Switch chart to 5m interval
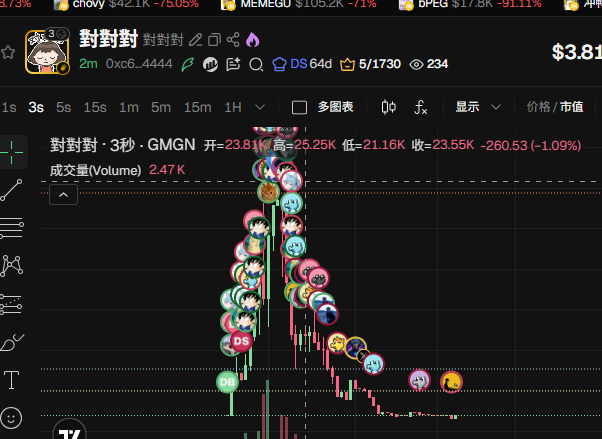 tap(161, 107)
